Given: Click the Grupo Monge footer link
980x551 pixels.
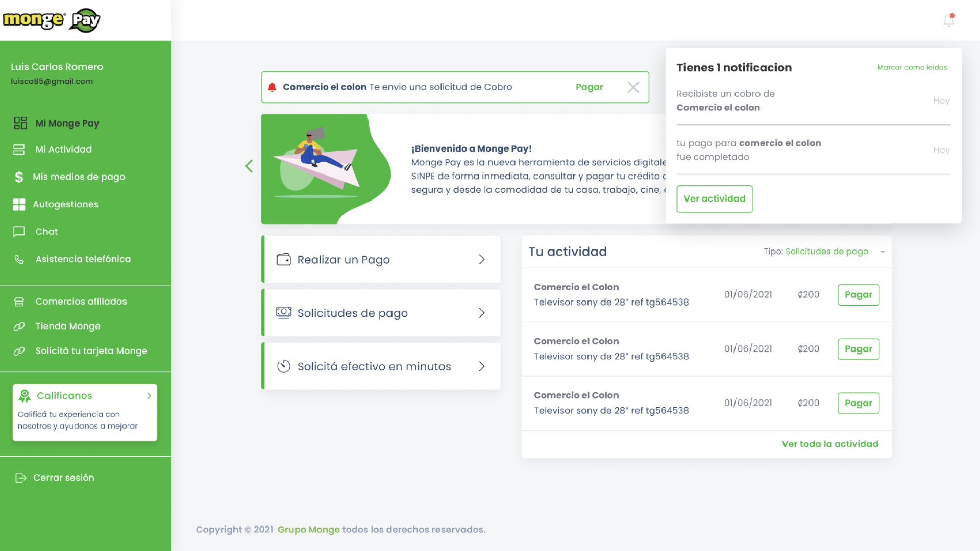Looking at the screenshot, I should pyautogui.click(x=308, y=530).
